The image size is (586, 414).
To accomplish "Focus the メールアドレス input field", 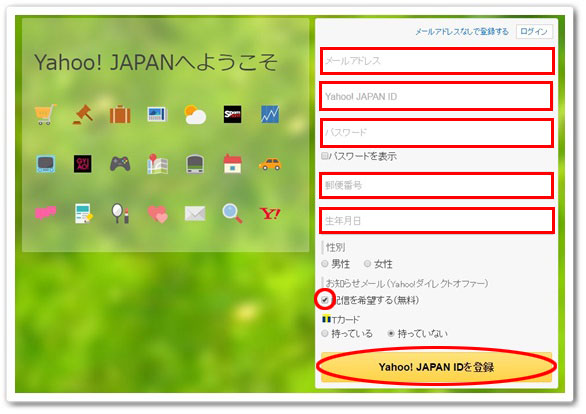I will 437,61.
